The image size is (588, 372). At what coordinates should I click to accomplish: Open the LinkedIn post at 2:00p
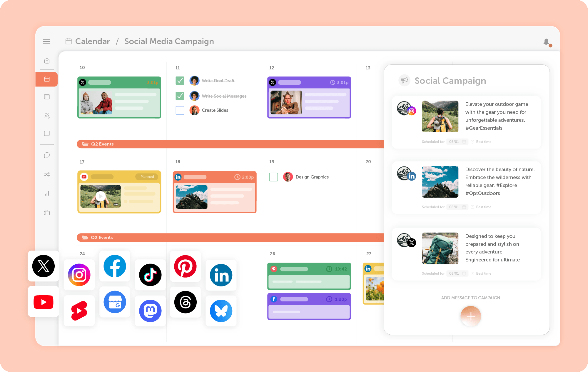215,192
